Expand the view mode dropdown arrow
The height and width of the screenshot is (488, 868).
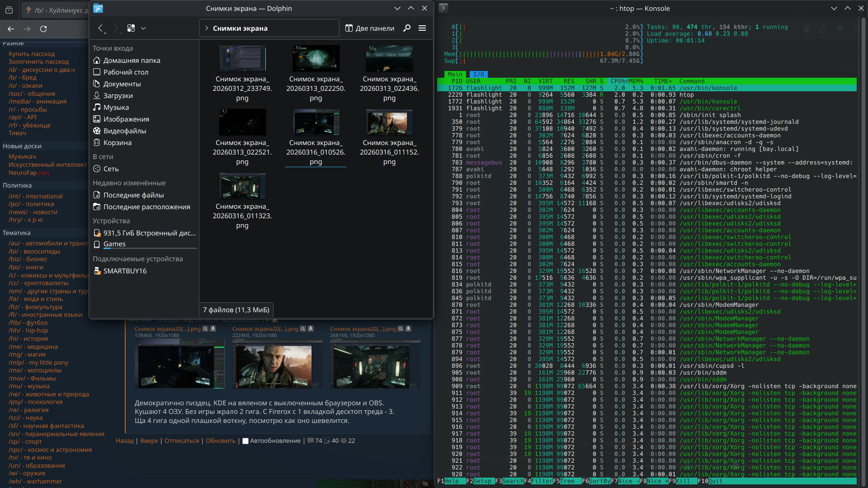[143, 28]
